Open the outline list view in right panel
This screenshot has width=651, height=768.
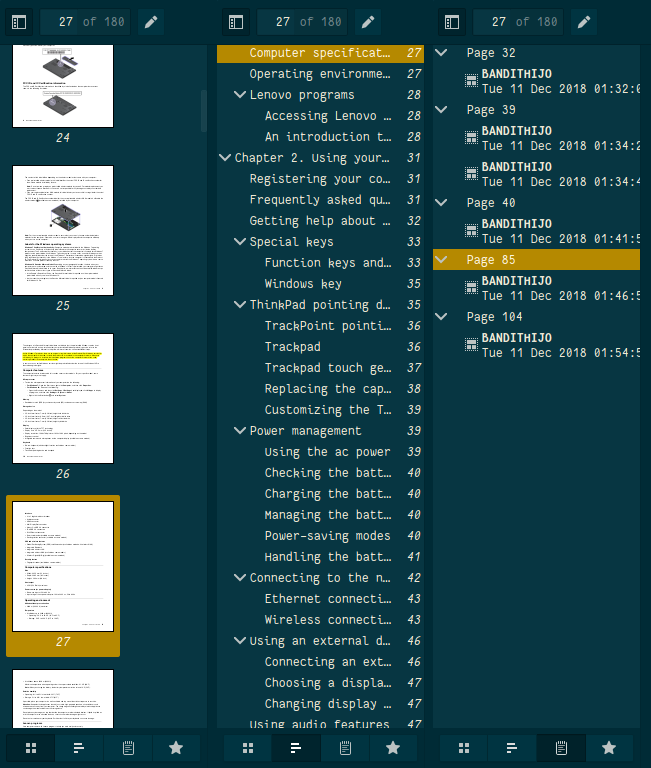(x=512, y=748)
